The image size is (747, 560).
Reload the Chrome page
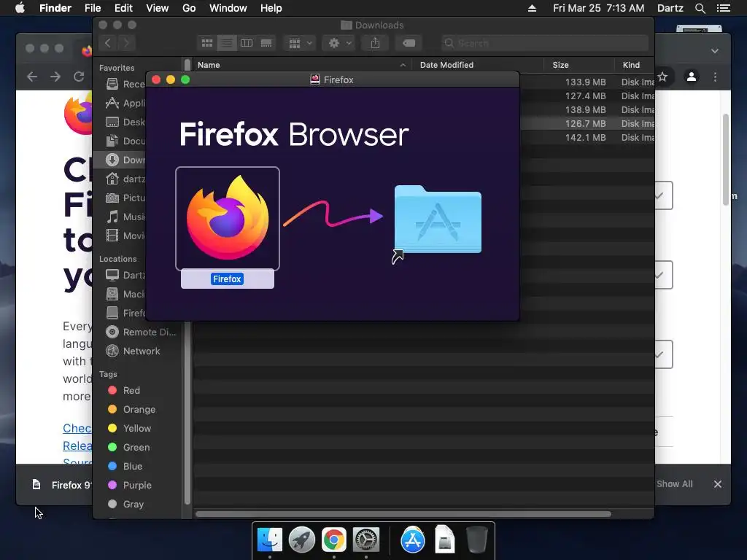pos(79,77)
